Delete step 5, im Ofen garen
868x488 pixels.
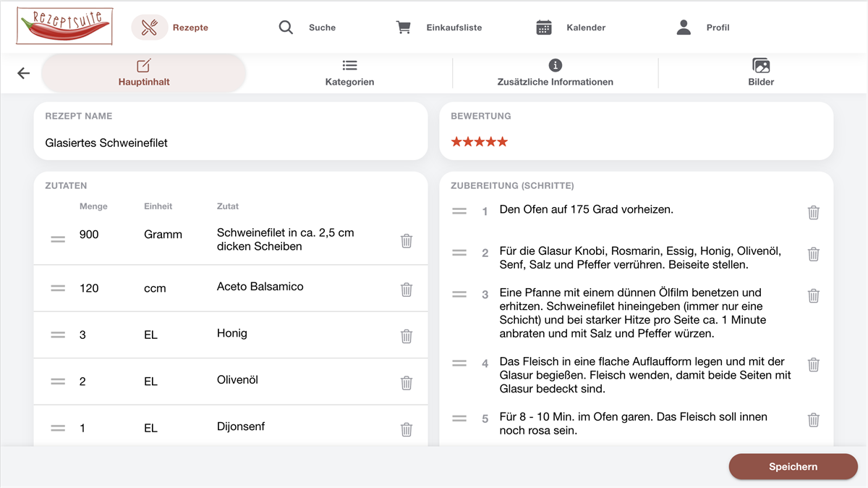coord(814,420)
